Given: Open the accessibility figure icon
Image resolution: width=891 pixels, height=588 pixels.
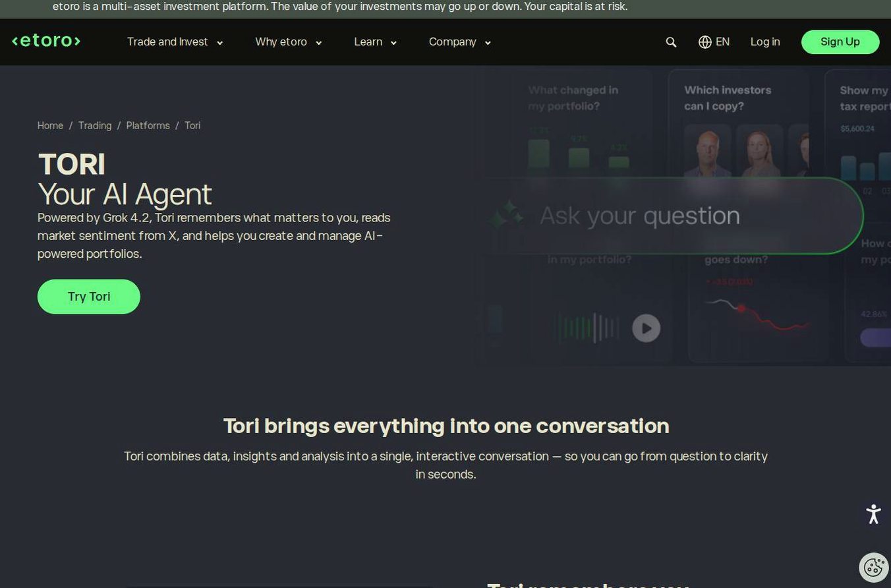Looking at the screenshot, I should [874, 514].
